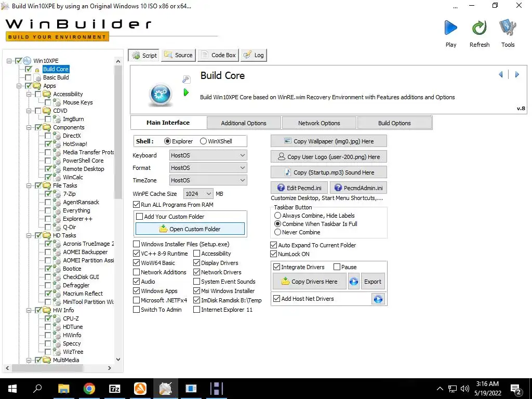The height and width of the screenshot is (399, 532).
Task: Enable Add Your Custom Folder checkbox
Action: 139,217
